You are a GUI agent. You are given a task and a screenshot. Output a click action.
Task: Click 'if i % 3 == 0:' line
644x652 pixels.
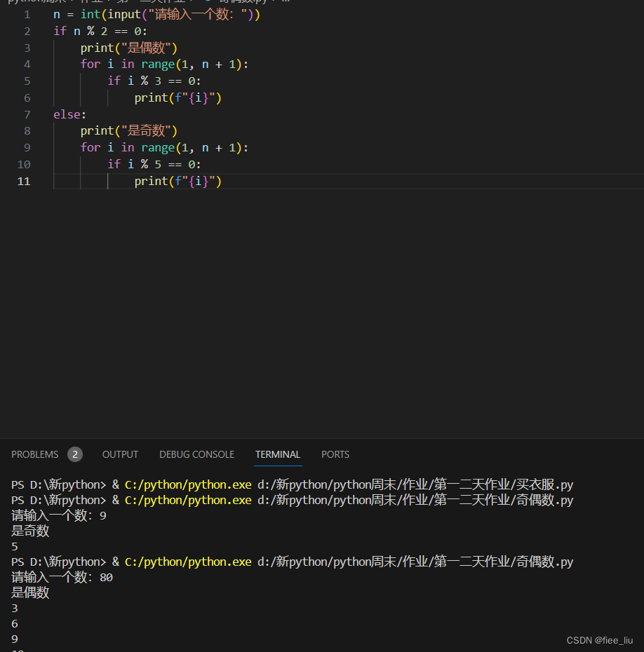point(154,81)
